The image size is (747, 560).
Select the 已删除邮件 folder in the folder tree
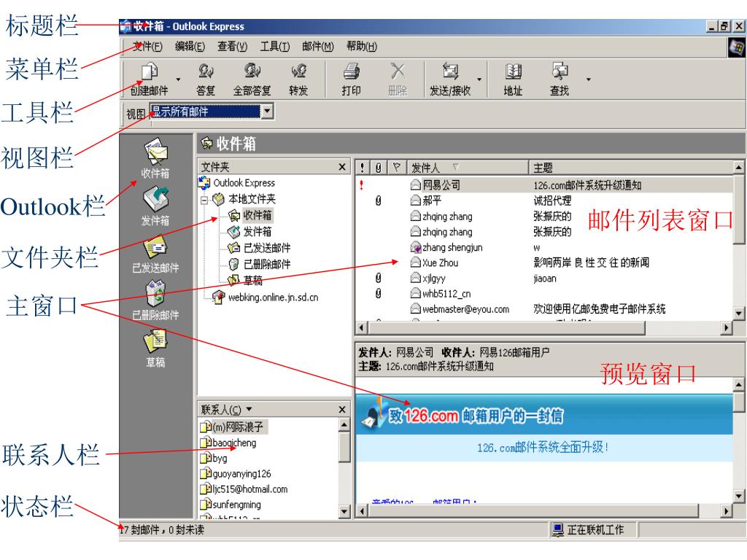click(x=260, y=264)
